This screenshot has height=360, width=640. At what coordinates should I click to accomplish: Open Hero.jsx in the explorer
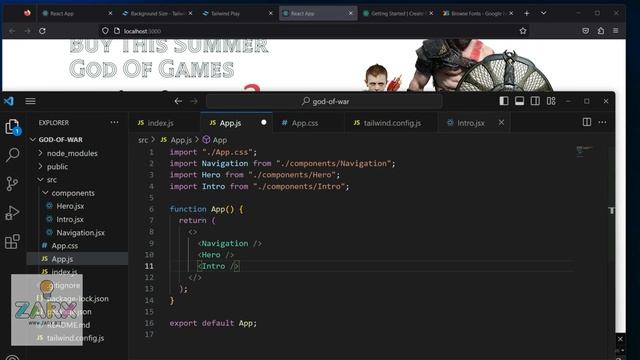click(x=70, y=206)
